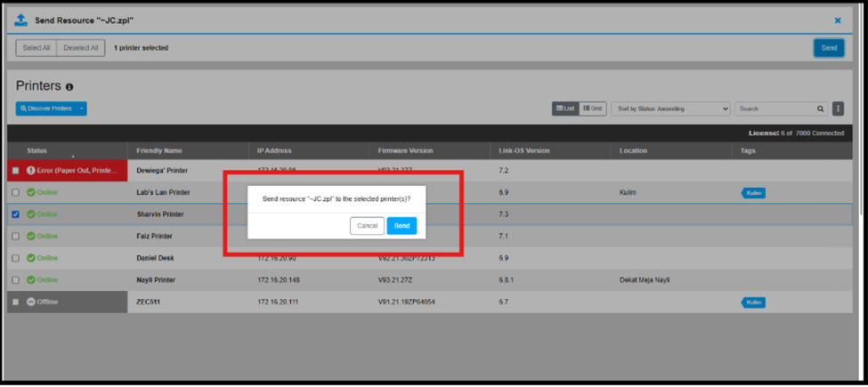Sort by IP Address column header
The width and height of the screenshot is (868, 387).
[x=274, y=151]
